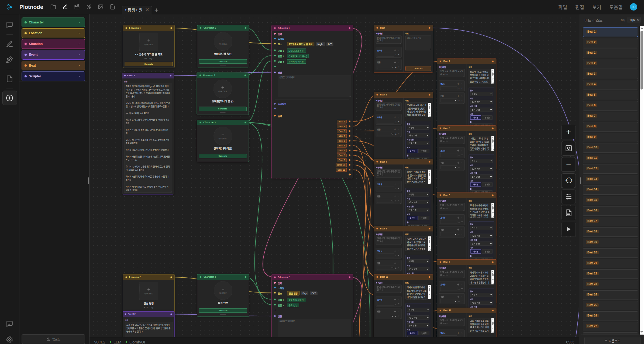644x344 pixels.
Task: Open the JU user avatar
Action: [x=633, y=7]
